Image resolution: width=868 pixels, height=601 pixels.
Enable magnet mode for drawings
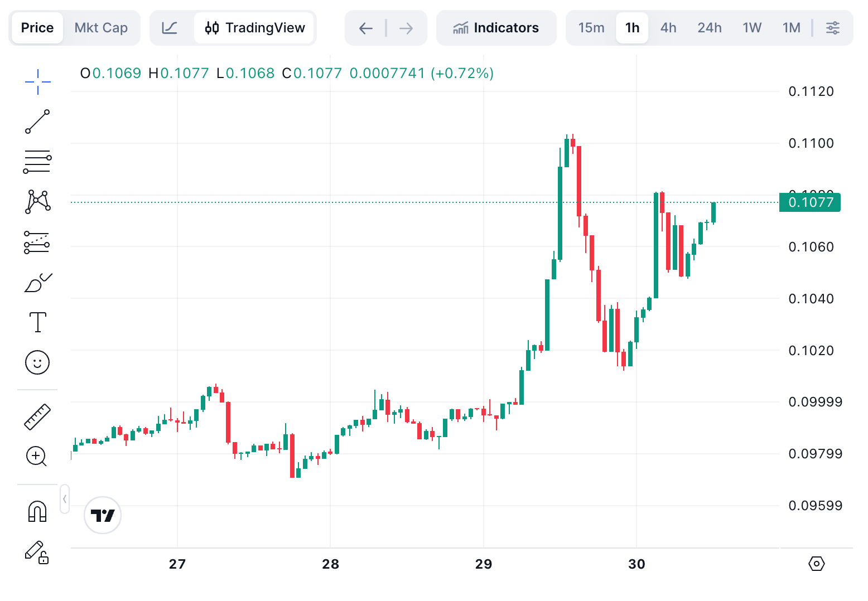pos(37,511)
